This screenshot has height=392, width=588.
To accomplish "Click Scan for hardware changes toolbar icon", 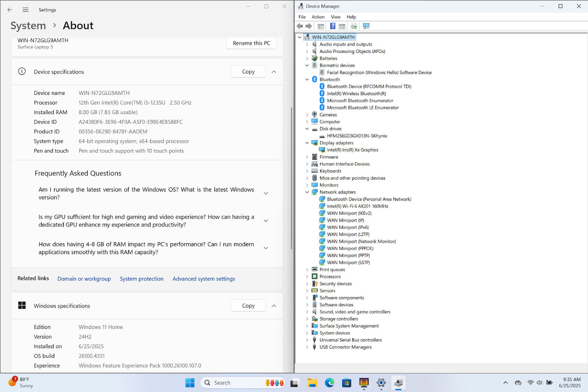I will [366, 26].
